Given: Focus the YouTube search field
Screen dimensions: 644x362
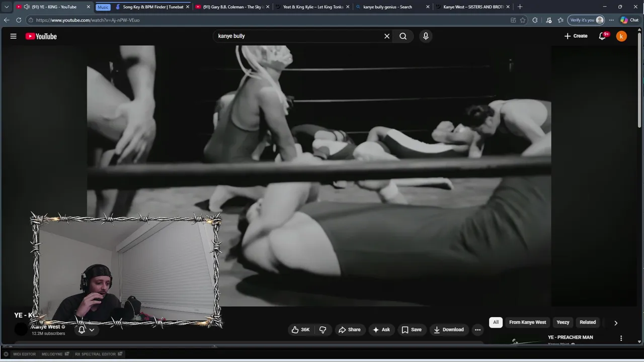Looking at the screenshot, I should click(298, 36).
